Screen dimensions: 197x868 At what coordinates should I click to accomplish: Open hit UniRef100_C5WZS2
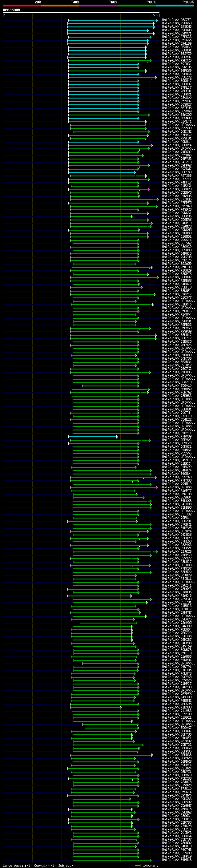point(177,78)
